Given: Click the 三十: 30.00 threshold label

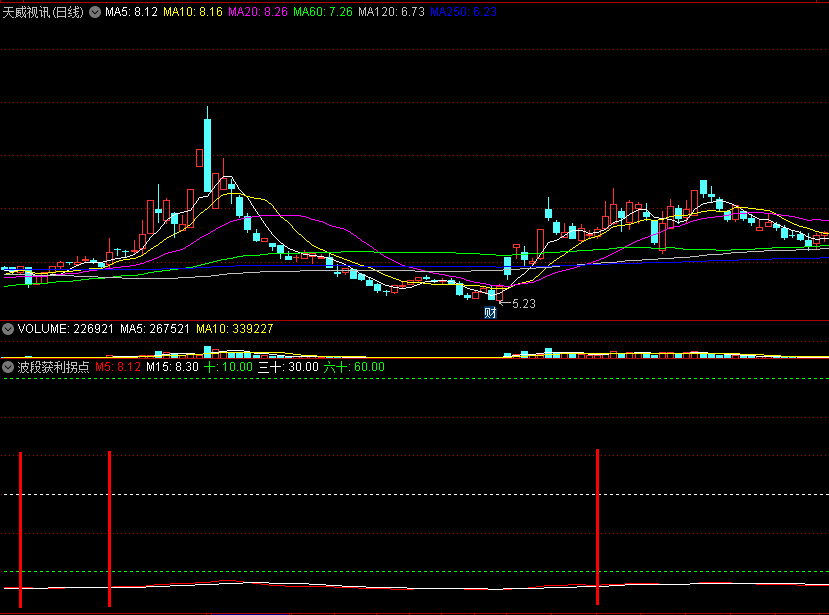Looking at the screenshot, I should (x=288, y=367).
